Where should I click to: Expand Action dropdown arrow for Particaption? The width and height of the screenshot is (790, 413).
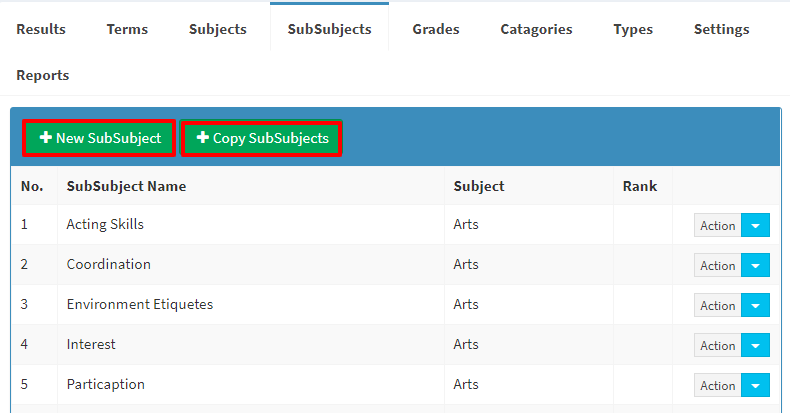[x=755, y=385]
